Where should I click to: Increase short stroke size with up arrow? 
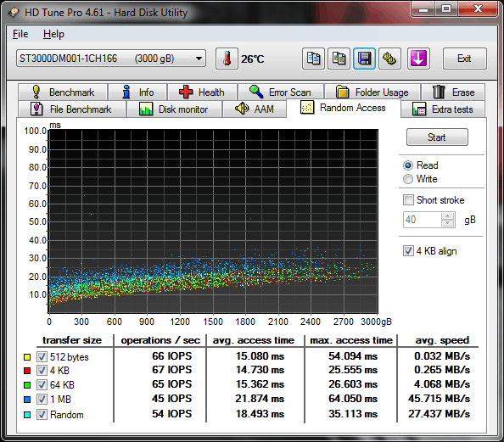click(x=448, y=216)
